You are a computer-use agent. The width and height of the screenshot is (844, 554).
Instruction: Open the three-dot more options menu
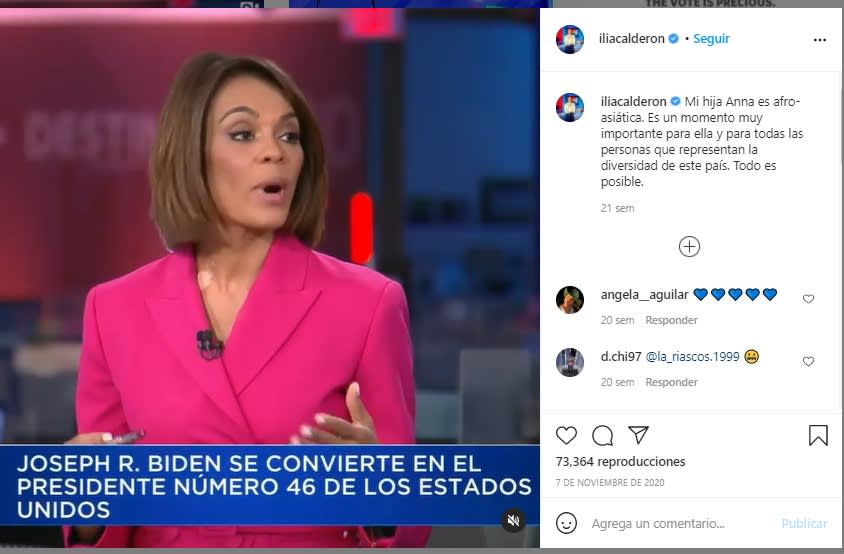click(820, 40)
